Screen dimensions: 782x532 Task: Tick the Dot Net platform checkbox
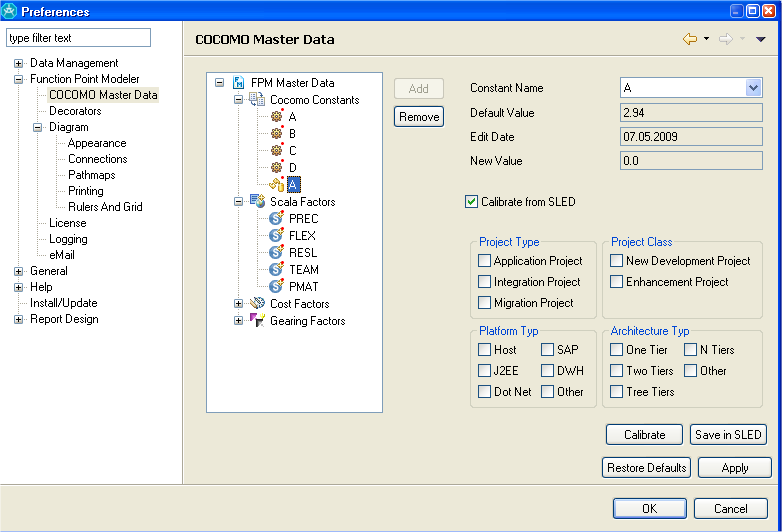coord(484,391)
